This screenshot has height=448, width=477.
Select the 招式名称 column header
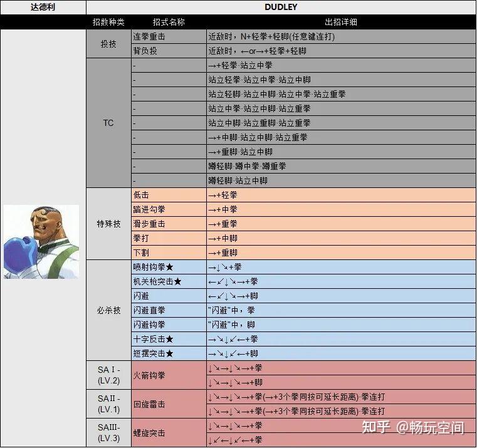169,22
